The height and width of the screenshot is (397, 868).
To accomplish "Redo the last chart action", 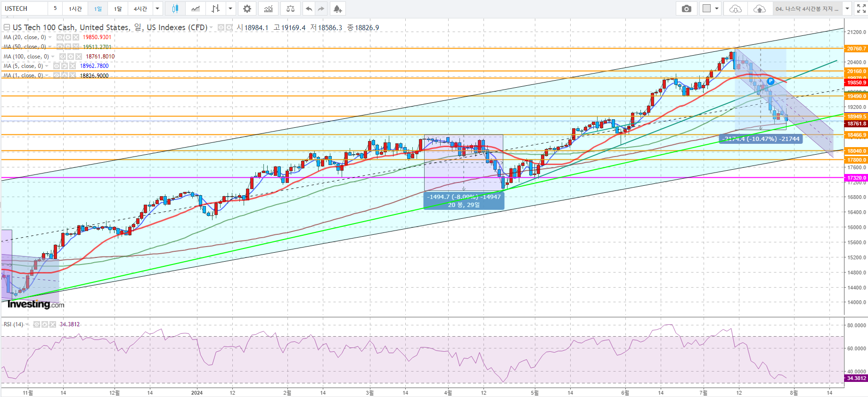I will [321, 8].
